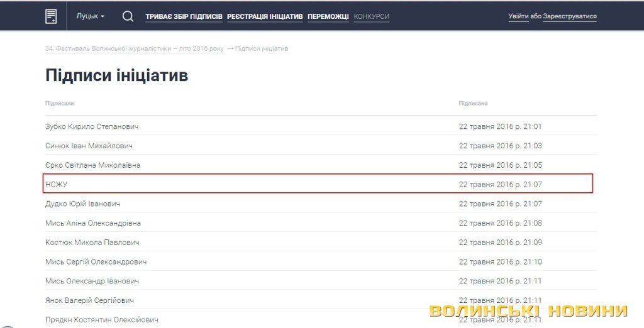Viewport: 644px width, 328px height.
Task: Click the Волинські Новини watermark logo
Action: coord(529,311)
